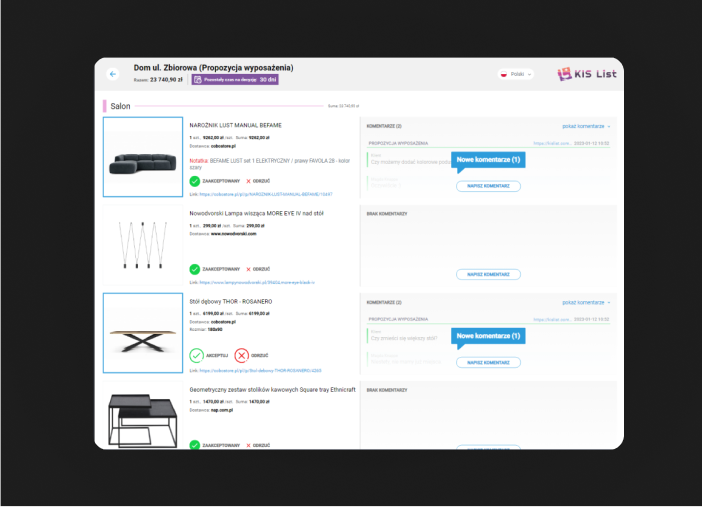Open the cobcatore link for Narożnik Lust

click(x=266, y=194)
